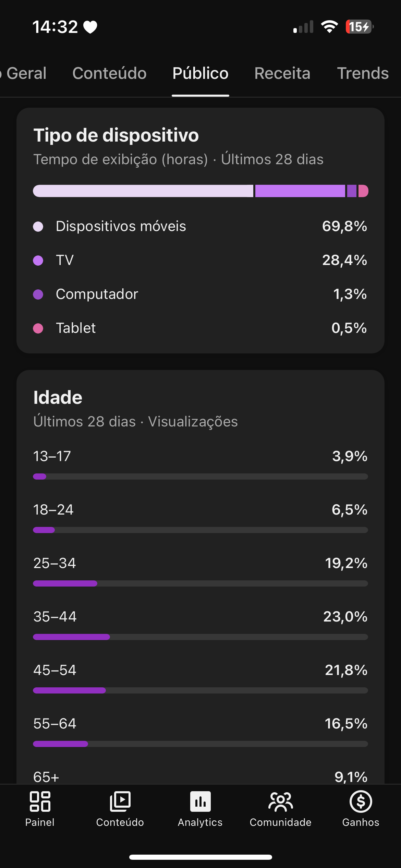Tap the Analytics bar chart icon
This screenshot has width=401, height=868.
point(200,801)
